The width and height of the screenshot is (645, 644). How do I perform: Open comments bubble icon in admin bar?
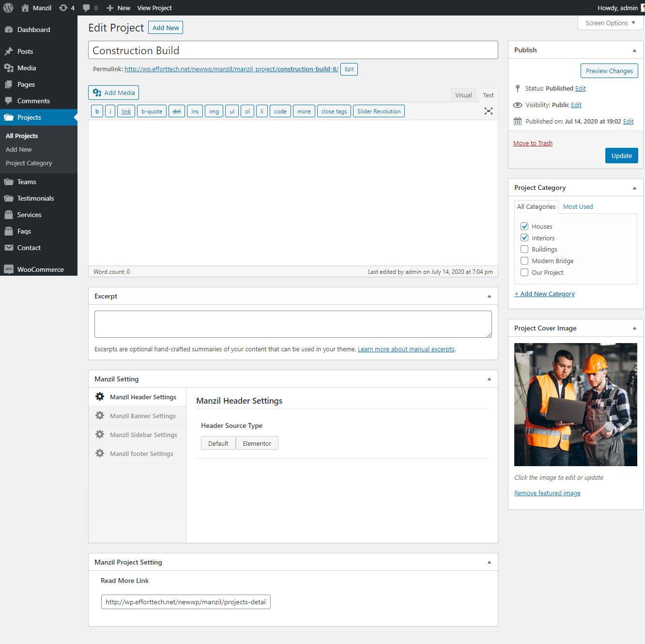point(86,8)
